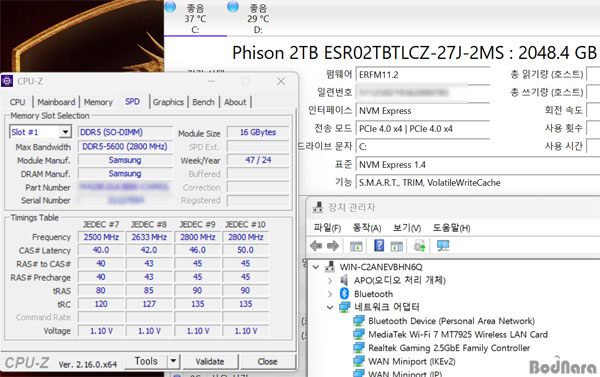Screen dimensions: 600x377
Task: Click the Forward arrow in Device Manager toolbar
Action: pos(333,246)
